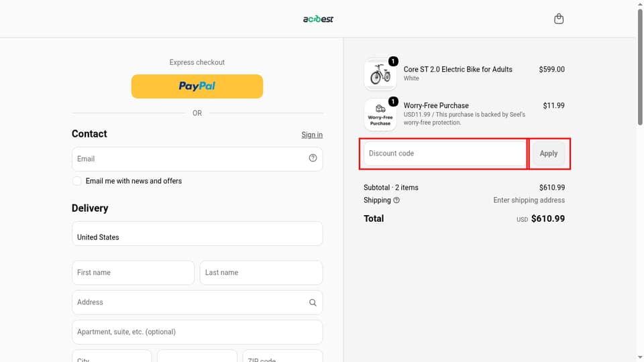Open the shopping bag cart icon
Screen dimensions: 644x362
[559, 19]
